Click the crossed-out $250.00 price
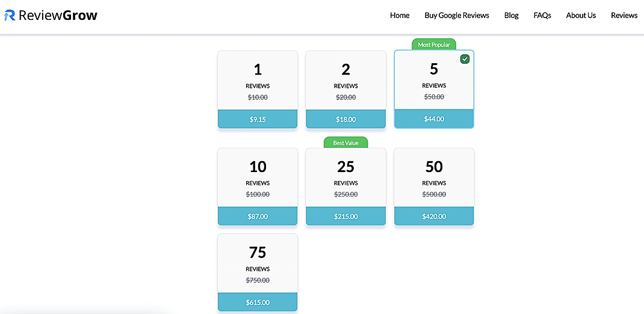 346,194
